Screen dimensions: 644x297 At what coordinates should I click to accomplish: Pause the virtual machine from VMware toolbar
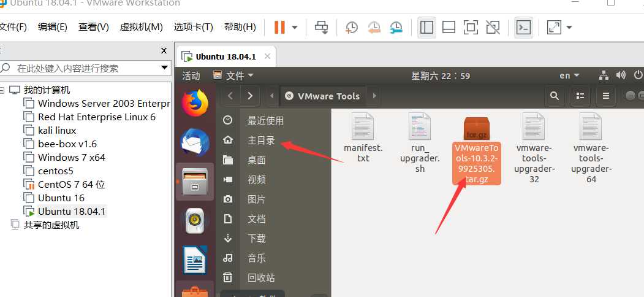click(x=279, y=28)
